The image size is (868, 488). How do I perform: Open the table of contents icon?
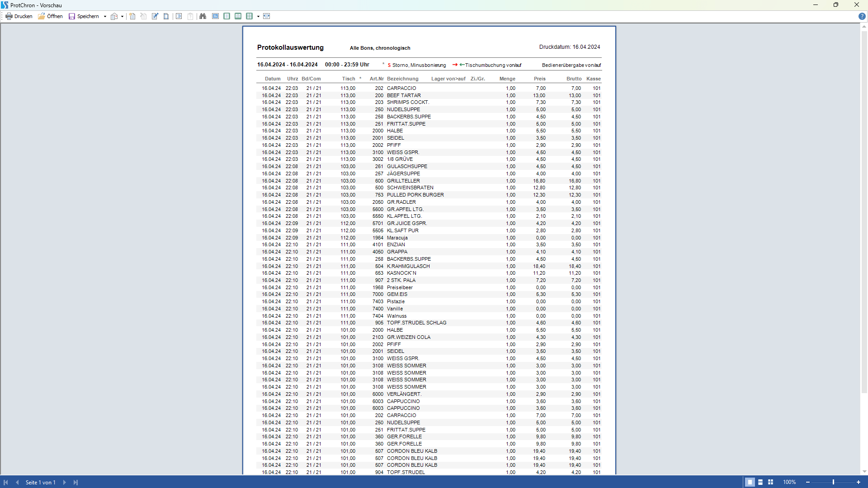coord(179,16)
